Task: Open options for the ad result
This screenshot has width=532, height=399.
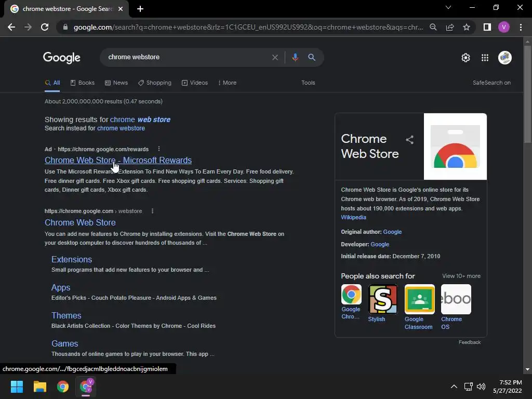Action: (159, 149)
